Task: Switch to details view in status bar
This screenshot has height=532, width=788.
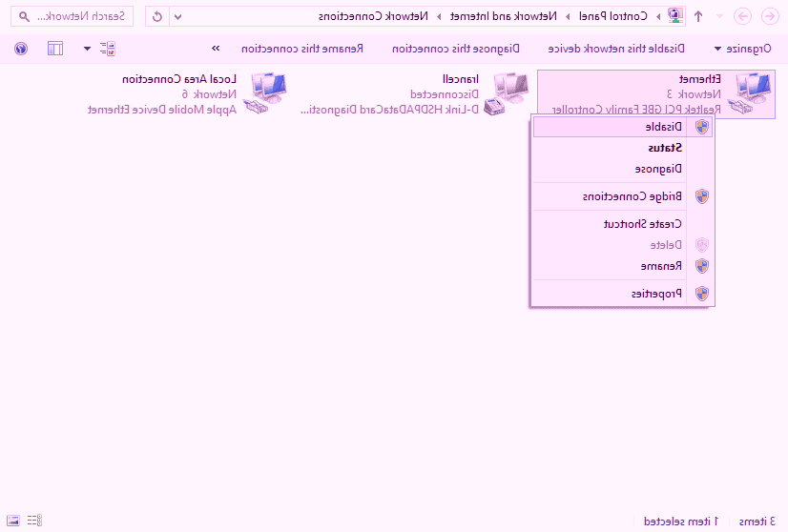Action: coord(35,521)
